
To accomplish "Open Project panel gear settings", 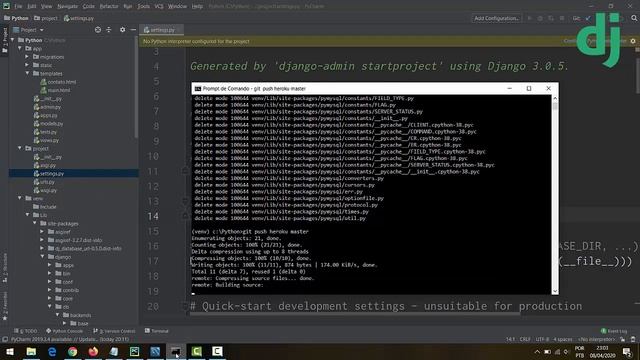I will [x=122, y=30].
